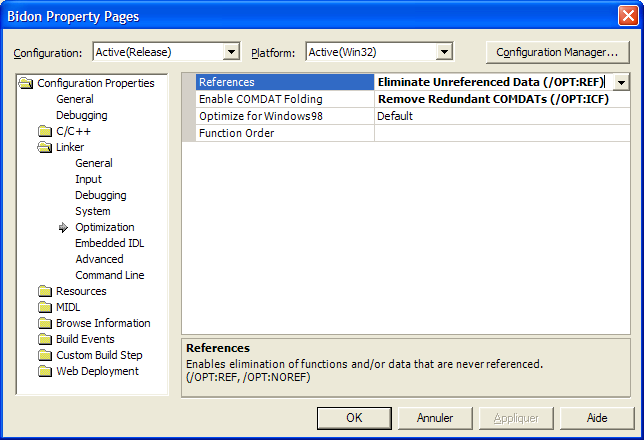Image resolution: width=644 pixels, height=440 pixels.
Task: Open the Configuration dropdown
Action: (x=232, y=52)
